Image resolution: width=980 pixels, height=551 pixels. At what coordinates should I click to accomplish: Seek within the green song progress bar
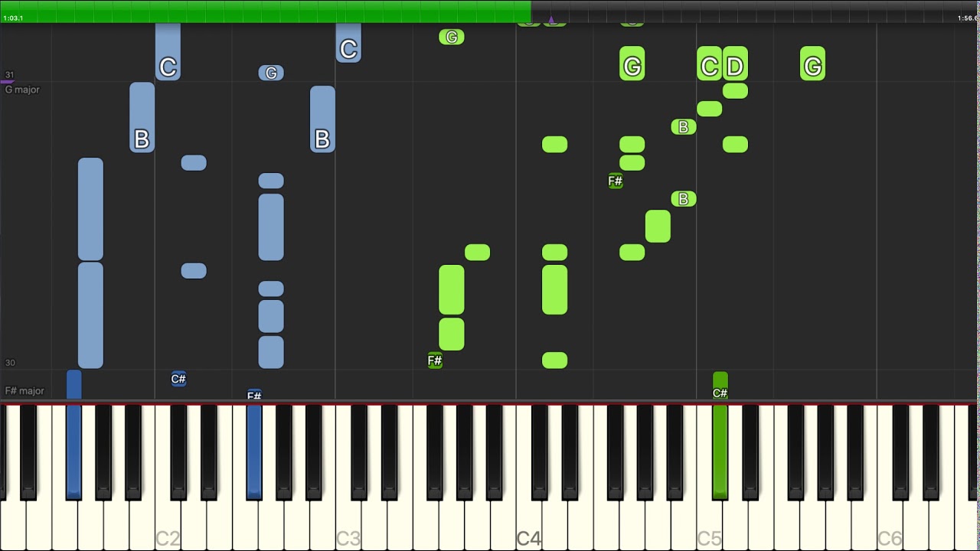coord(266,11)
